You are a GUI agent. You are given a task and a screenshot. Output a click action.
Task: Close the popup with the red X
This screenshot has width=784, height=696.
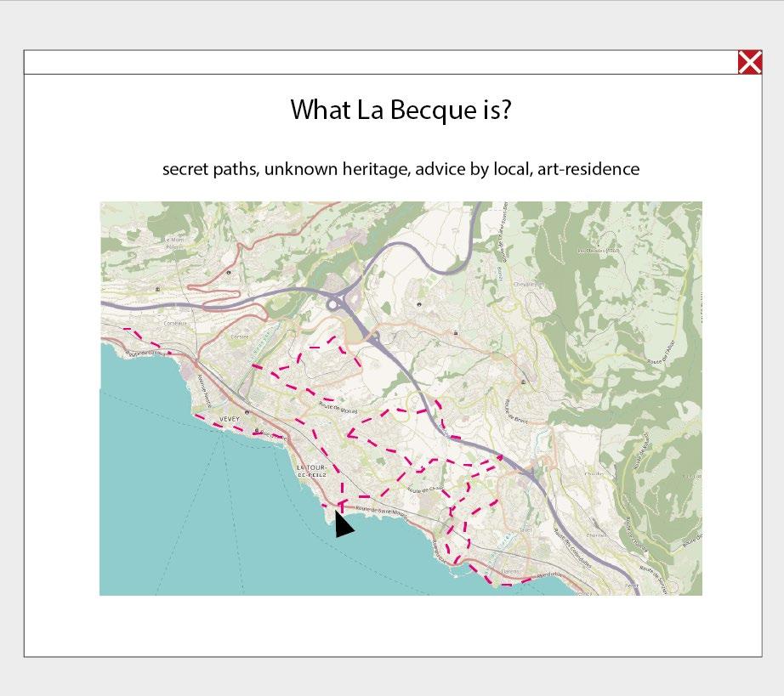(x=750, y=62)
